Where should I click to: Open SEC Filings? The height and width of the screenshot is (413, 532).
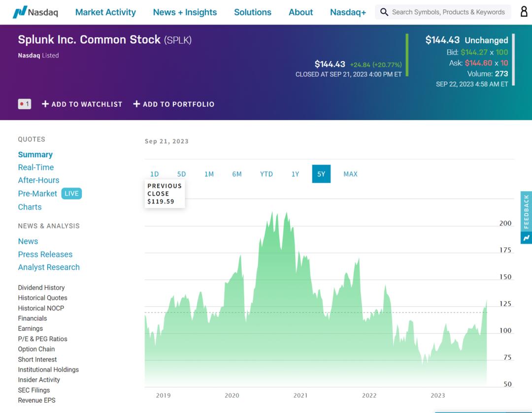point(34,390)
